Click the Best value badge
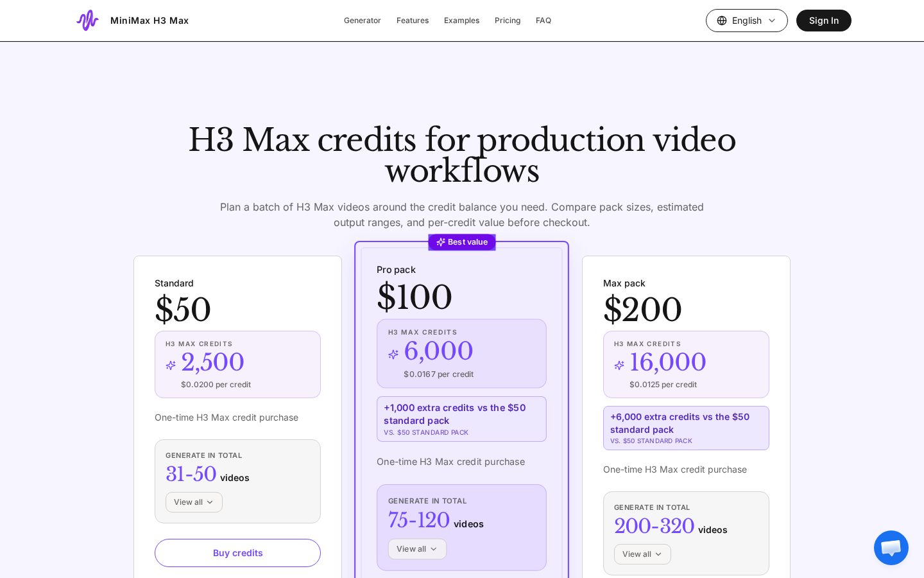Viewport: 924px width, 578px height. [x=462, y=242]
